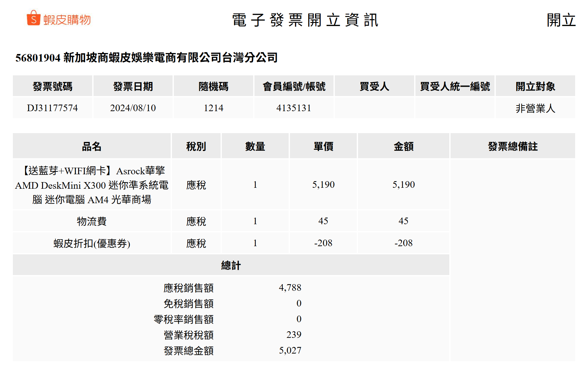Click the 金額 5,190 amount for DeskMini
Image resolution: width=588 pixels, height=368 pixels.
pos(404,185)
